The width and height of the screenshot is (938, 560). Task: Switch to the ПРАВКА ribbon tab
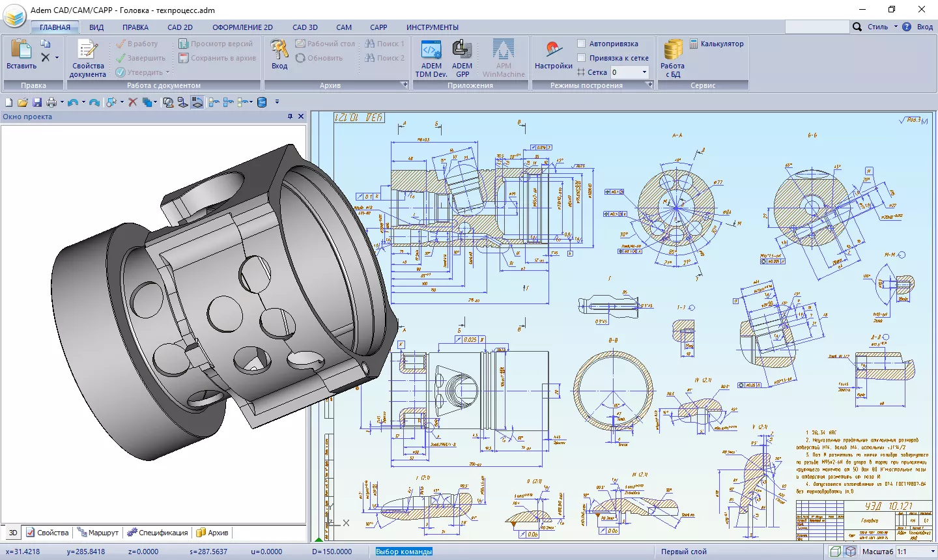[135, 27]
